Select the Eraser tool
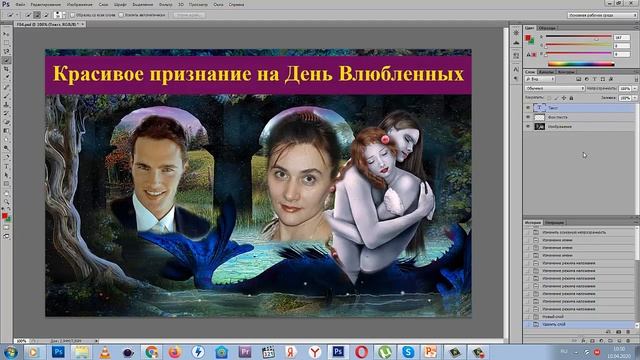 (x=6, y=122)
